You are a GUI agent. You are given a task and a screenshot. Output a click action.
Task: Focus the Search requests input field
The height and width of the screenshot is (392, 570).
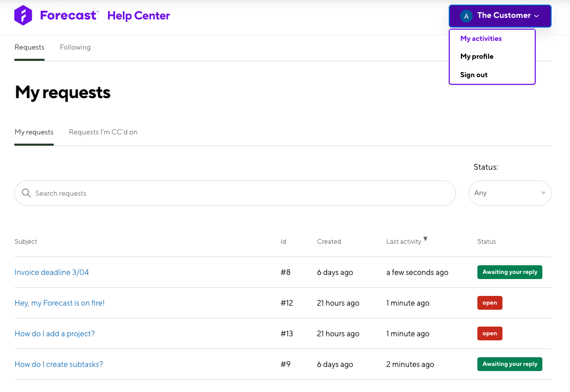(235, 193)
